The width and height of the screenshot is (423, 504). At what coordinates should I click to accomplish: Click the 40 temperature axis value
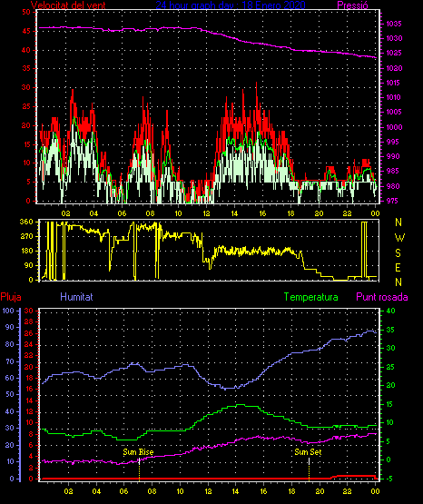(x=390, y=311)
